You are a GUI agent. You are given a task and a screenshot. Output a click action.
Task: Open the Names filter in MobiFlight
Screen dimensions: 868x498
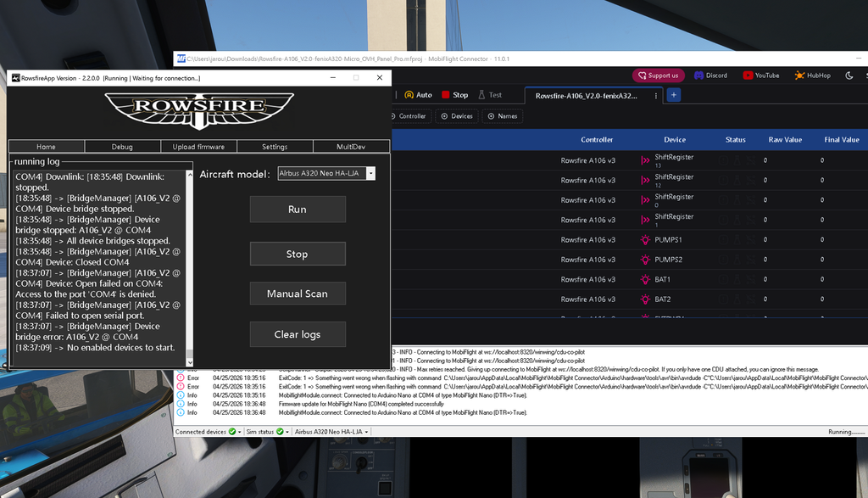[x=503, y=116]
